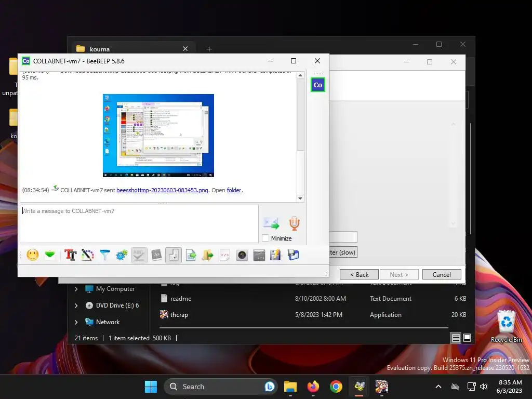Click the Back button in wizard
The height and width of the screenshot is (399, 532).
point(360,274)
